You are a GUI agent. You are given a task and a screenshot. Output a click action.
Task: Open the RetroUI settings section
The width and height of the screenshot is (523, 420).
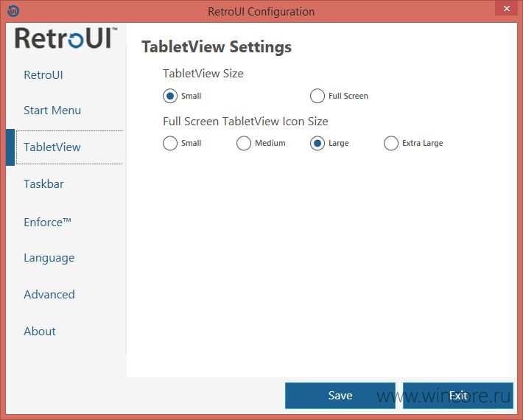coord(43,74)
